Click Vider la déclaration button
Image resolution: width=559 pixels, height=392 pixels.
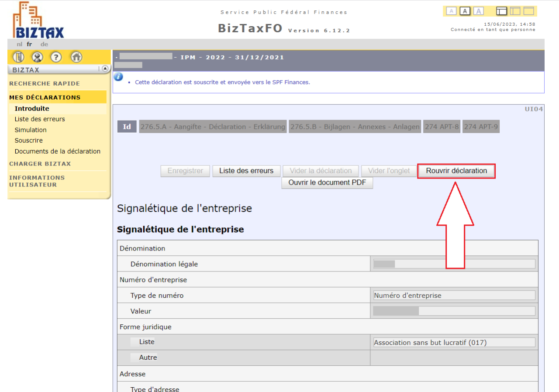click(321, 171)
